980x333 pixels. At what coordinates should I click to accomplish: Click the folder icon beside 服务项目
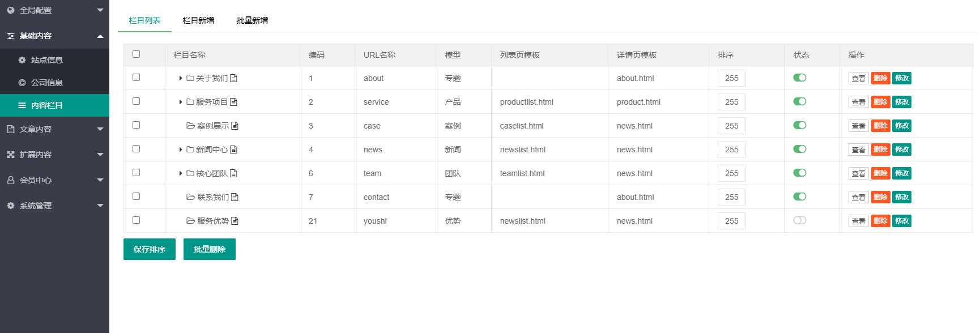pos(190,102)
